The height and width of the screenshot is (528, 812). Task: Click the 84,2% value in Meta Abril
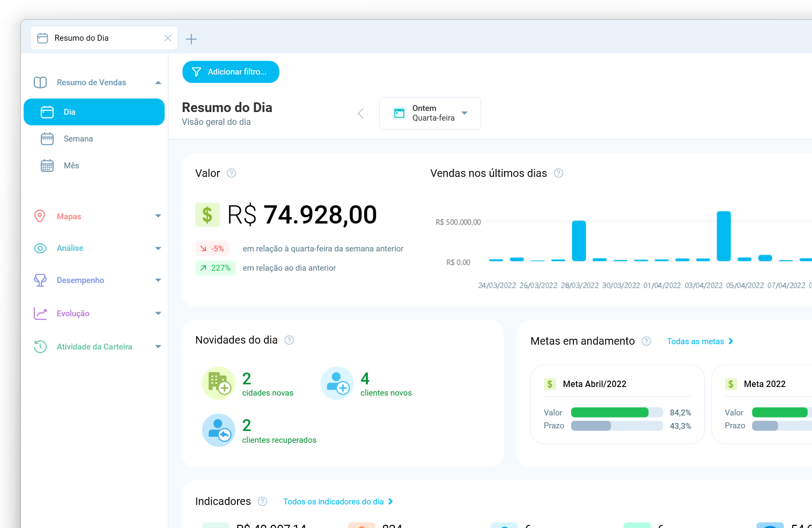pyautogui.click(x=681, y=413)
